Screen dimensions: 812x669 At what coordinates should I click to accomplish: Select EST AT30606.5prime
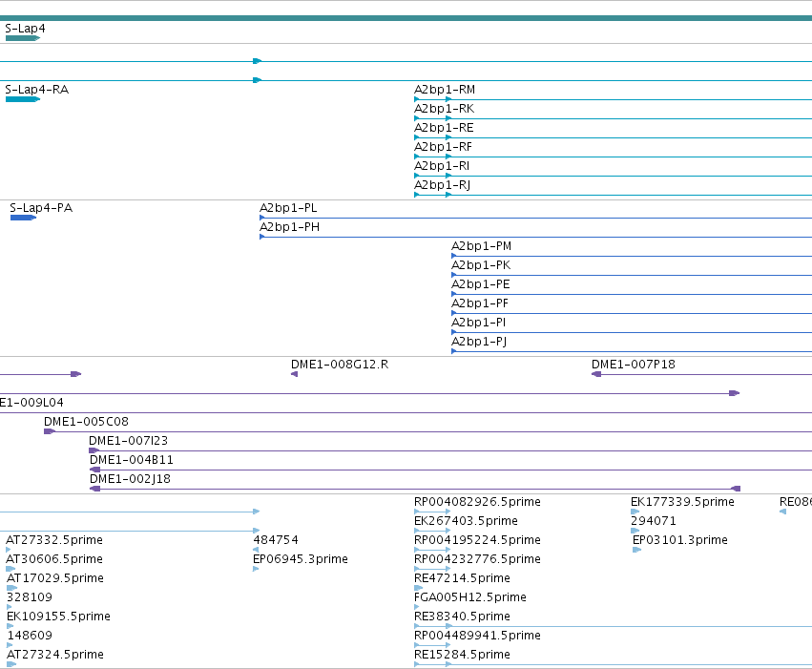click(x=54, y=560)
